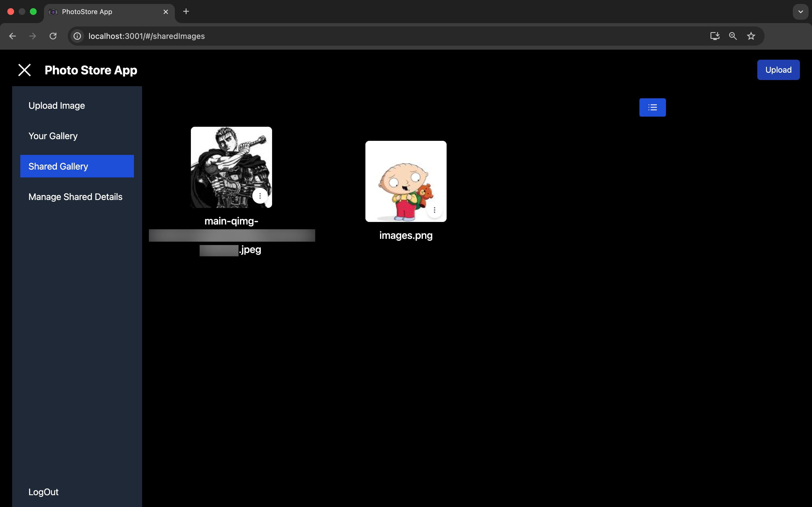Open browser zoom magnifier icon
The height and width of the screenshot is (507, 812).
pos(733,36)
